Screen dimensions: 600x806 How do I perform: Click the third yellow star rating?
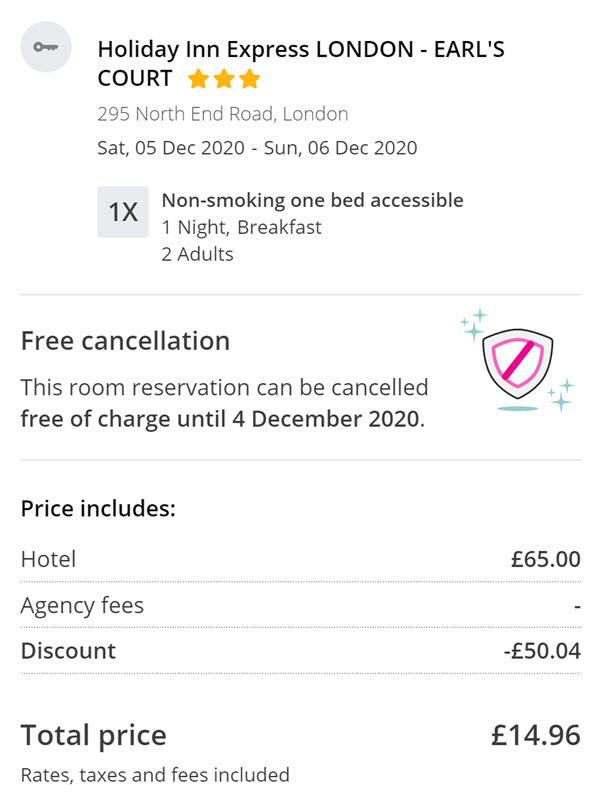(x=250, y=79)
